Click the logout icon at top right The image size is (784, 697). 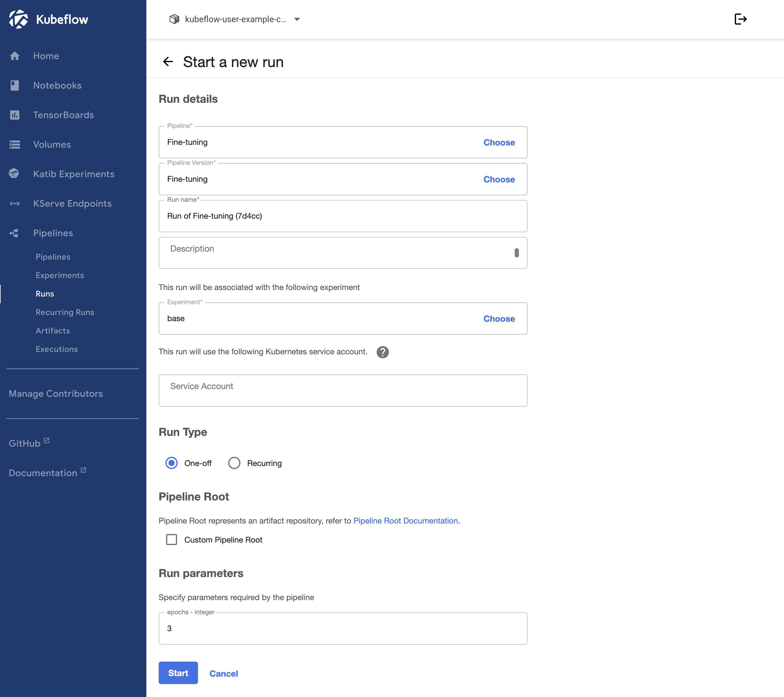pyautogui.click(x=740, y=18)
